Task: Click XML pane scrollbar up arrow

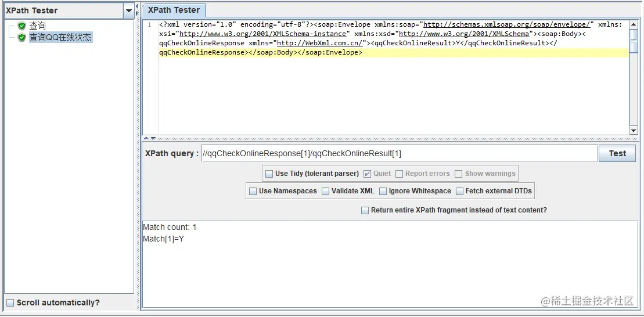Action: 634,23
